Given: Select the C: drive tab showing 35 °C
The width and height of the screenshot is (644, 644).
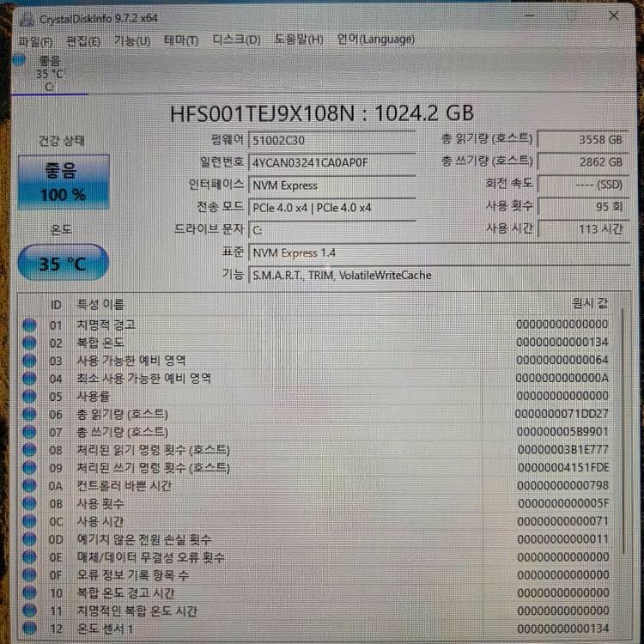Looking at the screenshot, I should point(50,74).
